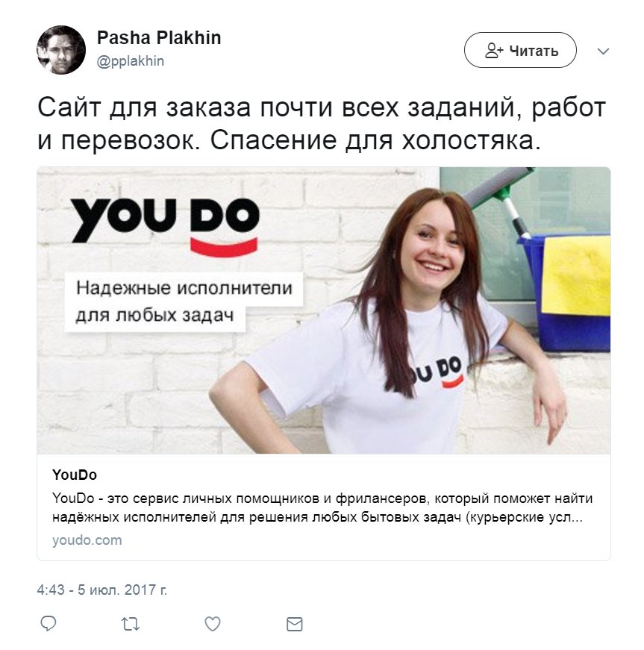Open Pasha Plakhin's profile avatar

(x=61, y=50)
